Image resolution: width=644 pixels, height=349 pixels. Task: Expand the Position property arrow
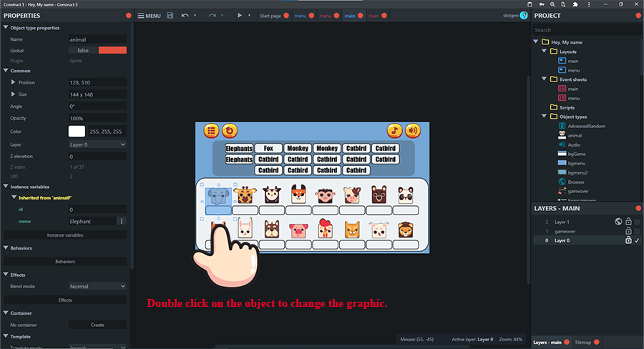click(13, 82)
